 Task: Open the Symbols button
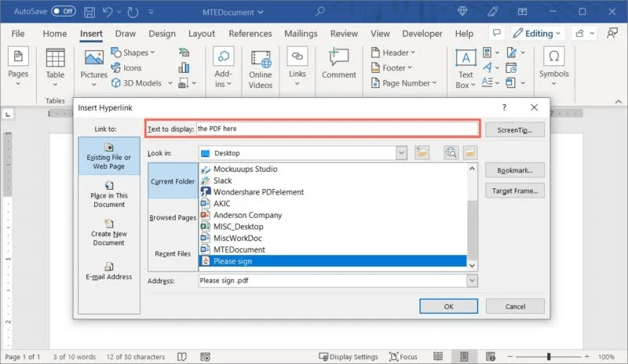point(553,66)
